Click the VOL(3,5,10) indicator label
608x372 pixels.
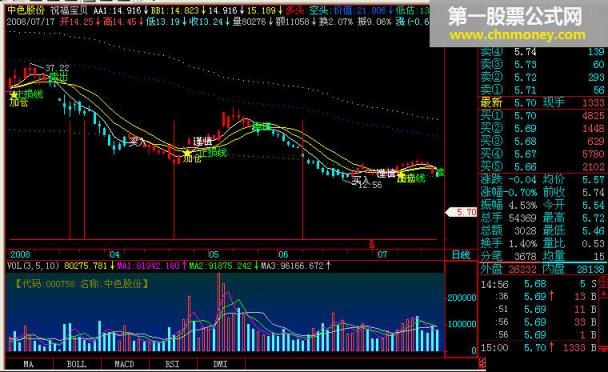[33, 266]
